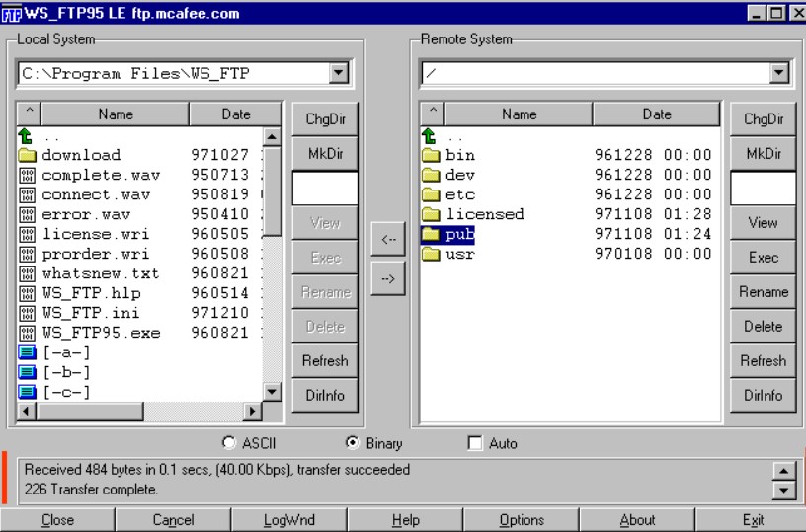
Task: Click the local list sort caret header
Action: click(30, 114)
